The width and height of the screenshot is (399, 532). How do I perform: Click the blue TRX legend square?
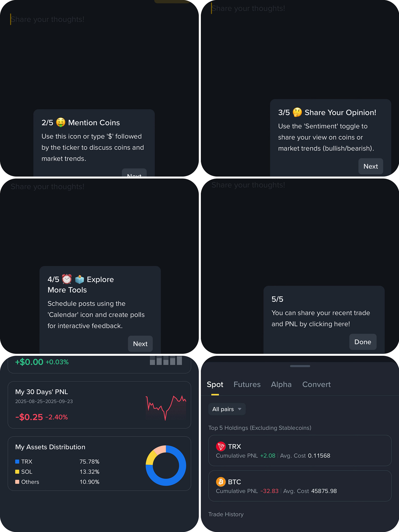17,462
